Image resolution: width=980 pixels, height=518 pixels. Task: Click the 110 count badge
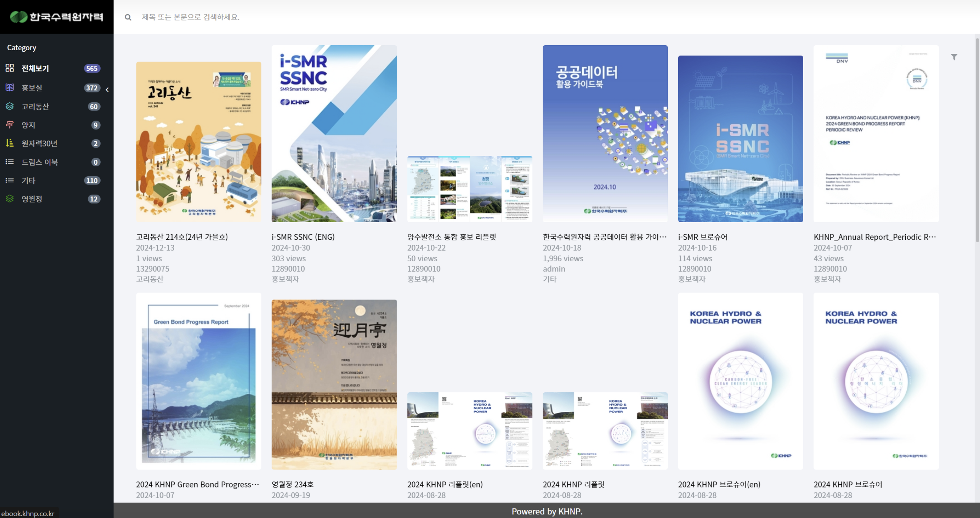pos(92,181)
